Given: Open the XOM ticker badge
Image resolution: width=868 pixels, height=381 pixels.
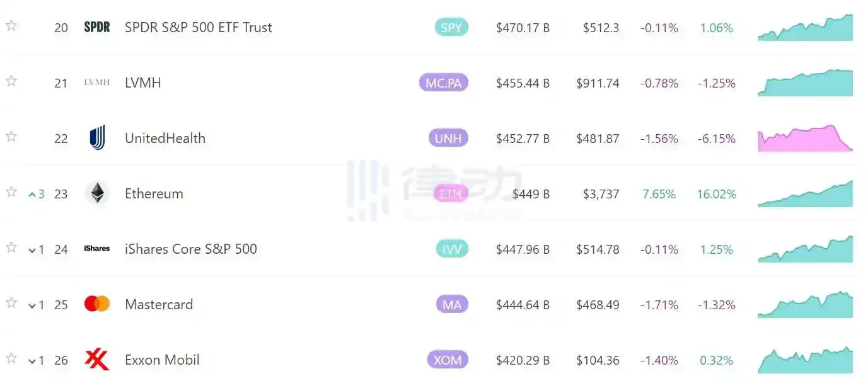Looking at the screenshot, I should 448,360.
